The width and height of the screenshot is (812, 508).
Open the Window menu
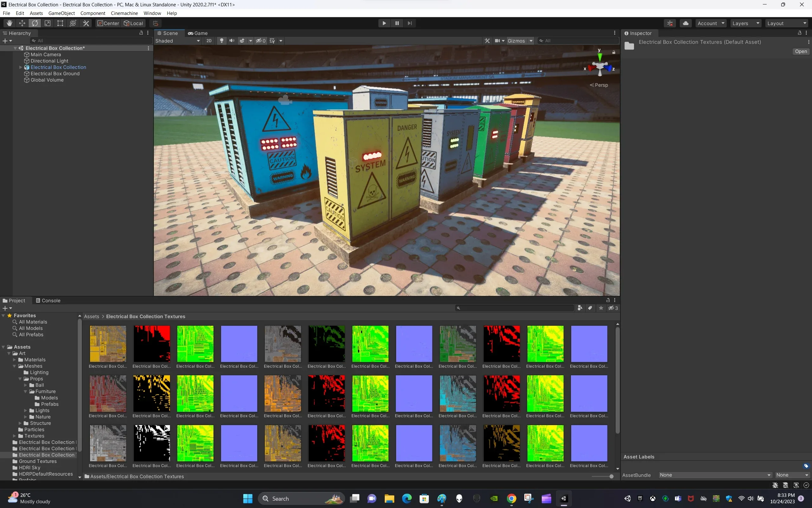tap(152, 13)
